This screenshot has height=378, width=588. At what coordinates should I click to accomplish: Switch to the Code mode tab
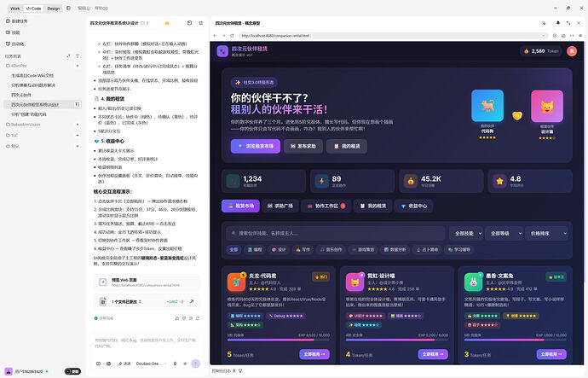click(34, 9)
